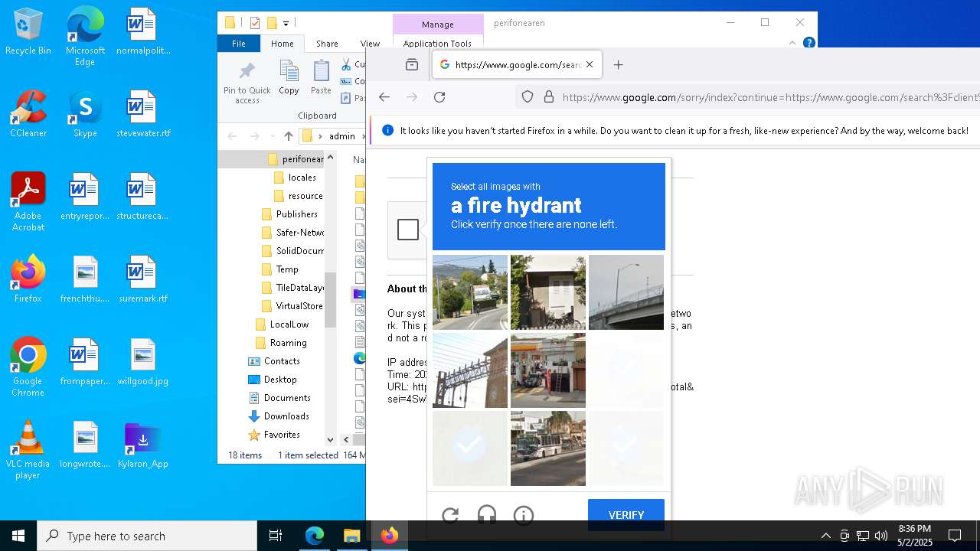Show hidden system tray icons
980x551 pixels.
825,536
